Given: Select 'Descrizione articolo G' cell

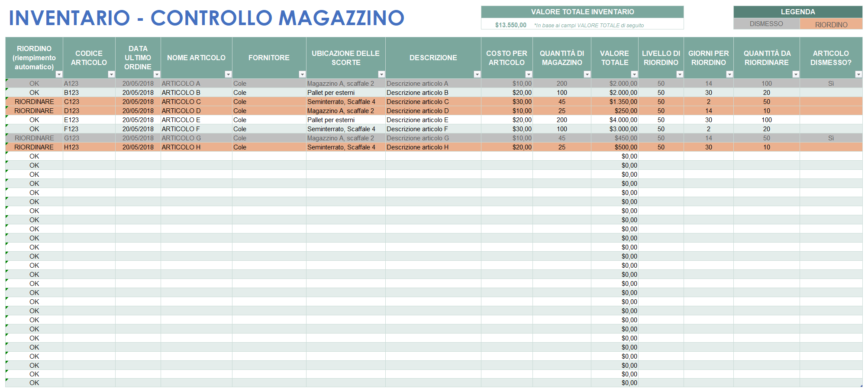Looking at the screenshot, I should point(433,138).
